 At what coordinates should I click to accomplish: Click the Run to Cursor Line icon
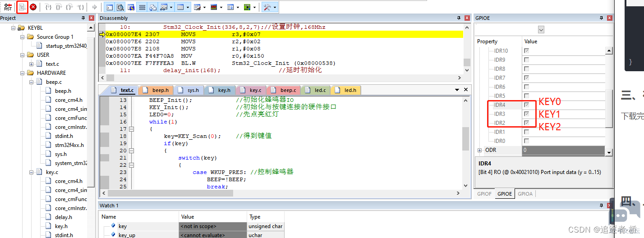pos(80,7)
